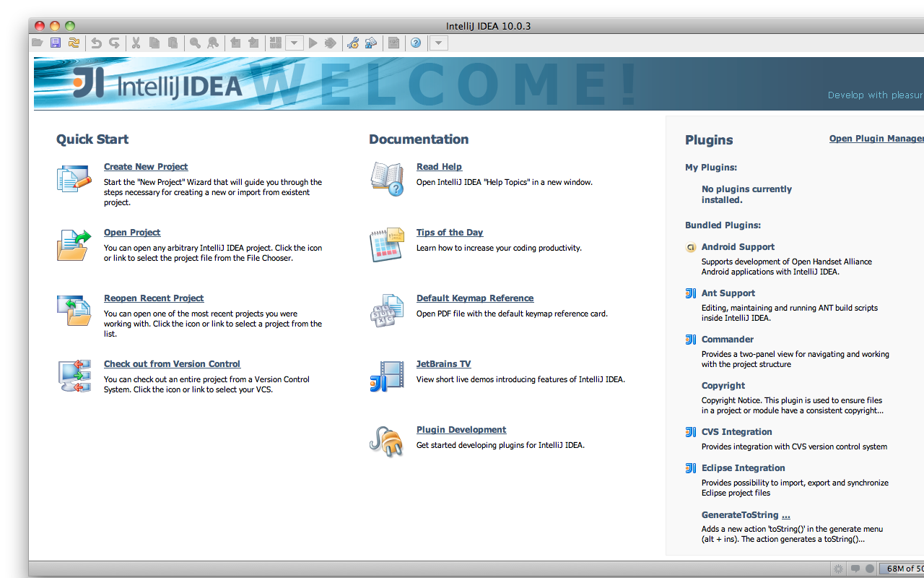Click the Ant Support plugin name

728,293
